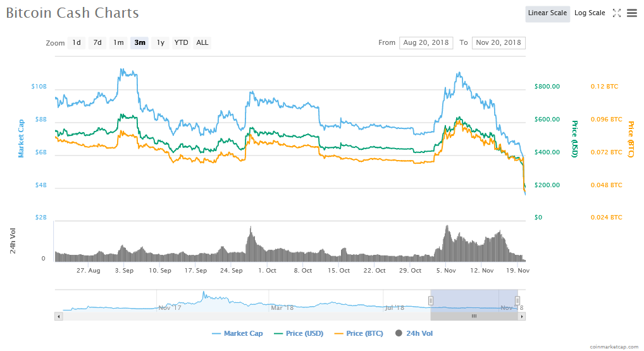Click the 1. Oct date axis label
Image resolution: width=644 pixels, height=351 pixels.
267,271
